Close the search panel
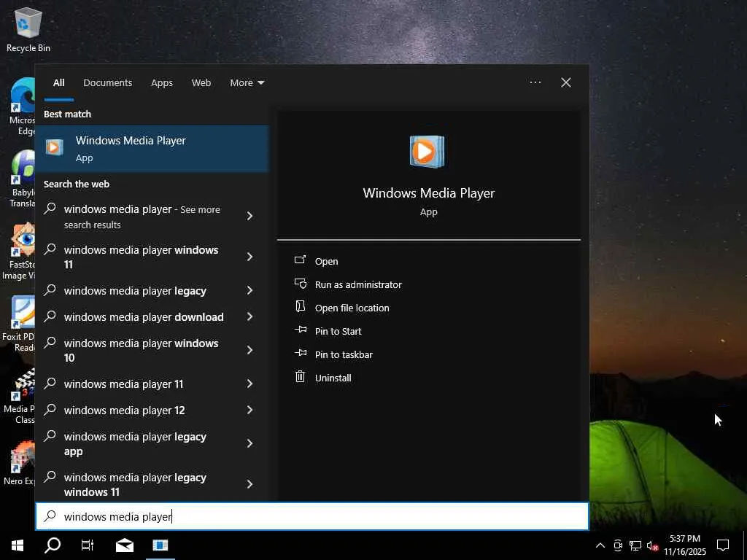This screenshot has width=747, height=560. point(566,82)
